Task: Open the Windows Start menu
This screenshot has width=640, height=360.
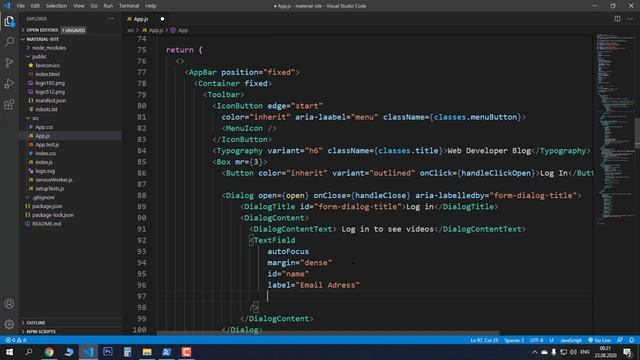Action: coord(9,352)
